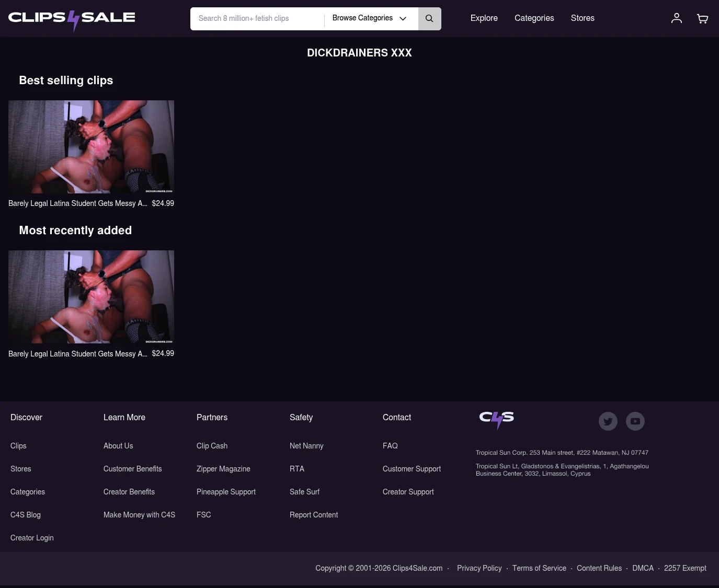
Task: Open the Net Nanny safety link
Action: [x=306, y=446]
